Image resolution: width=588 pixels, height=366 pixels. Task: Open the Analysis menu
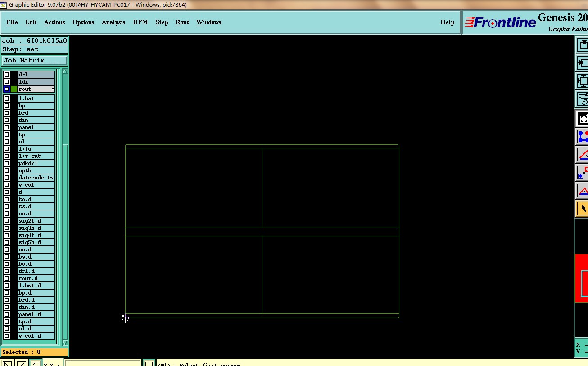tap(113, 22)
